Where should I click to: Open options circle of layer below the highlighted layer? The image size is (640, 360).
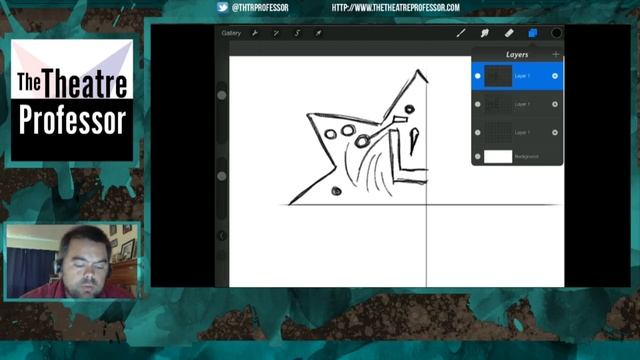(x=555, y=104)
